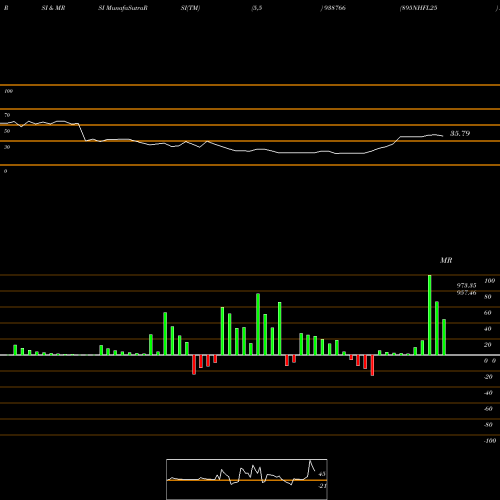Click the -40 label on MR axis
The height and width of the screenshot is (500, 500).
click(488, 393)
